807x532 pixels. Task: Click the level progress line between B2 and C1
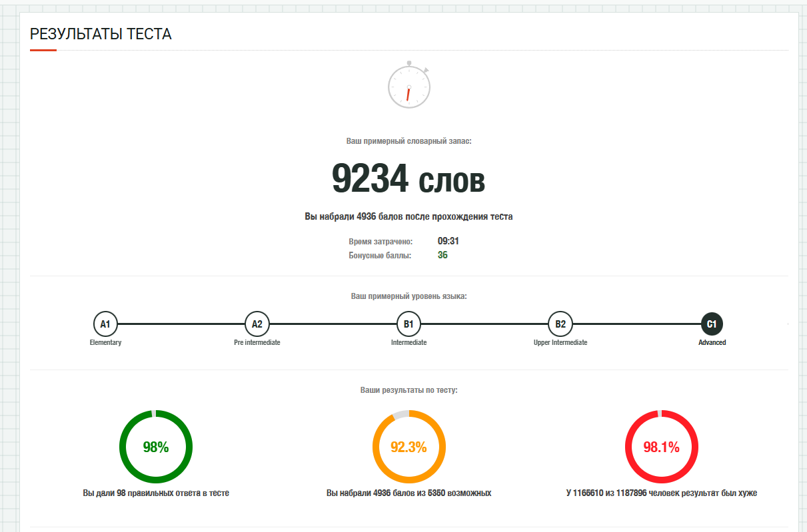[x=636, y=324]
